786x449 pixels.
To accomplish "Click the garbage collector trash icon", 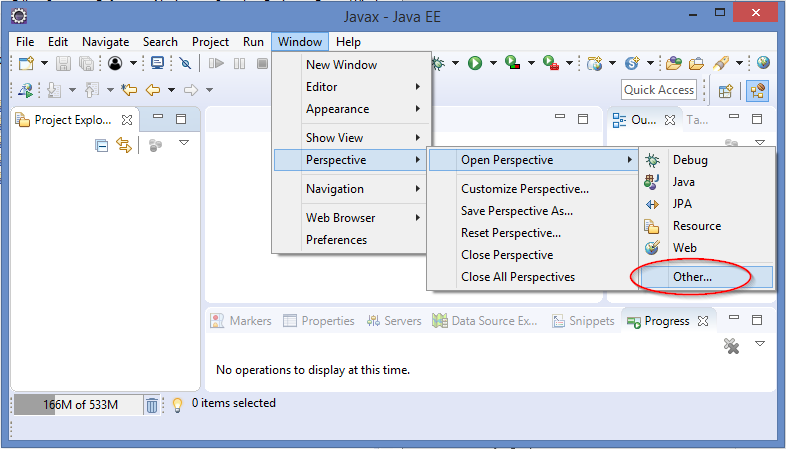I will 152,405.
